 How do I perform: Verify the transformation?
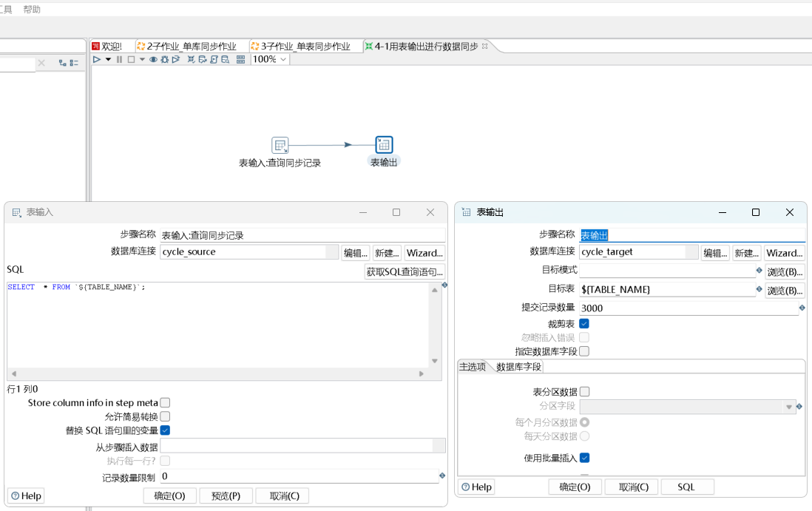pos(191,60)
